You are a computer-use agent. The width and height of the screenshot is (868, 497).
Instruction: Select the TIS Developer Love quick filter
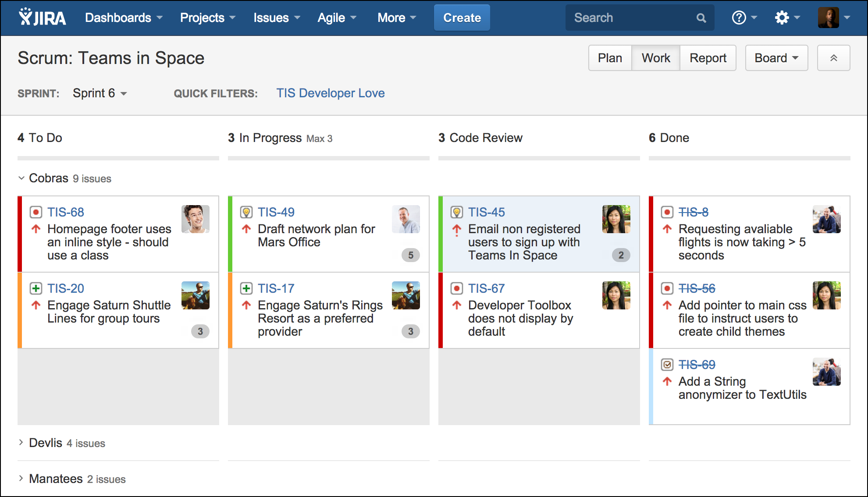click(330, 92)
